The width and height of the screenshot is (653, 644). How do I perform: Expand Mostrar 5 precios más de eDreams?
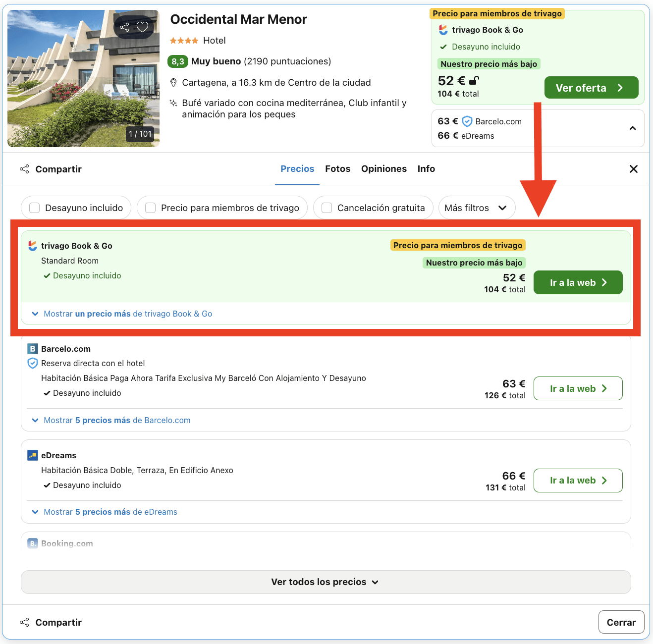(105, 512)
